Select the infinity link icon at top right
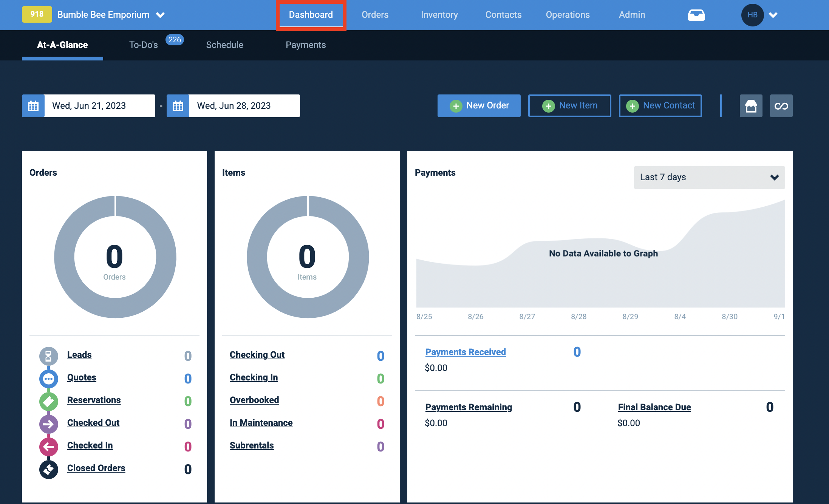Viewport: 829px width, 504px height. tap(781, 106)
